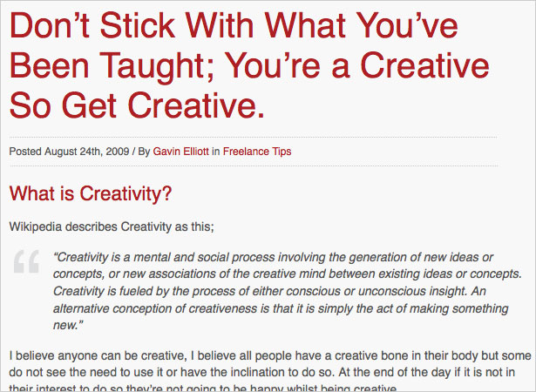Click the title line "Don't Stick With What You've"
The image size is (536, 392).
pyautogui.click(x=234, y=25)
